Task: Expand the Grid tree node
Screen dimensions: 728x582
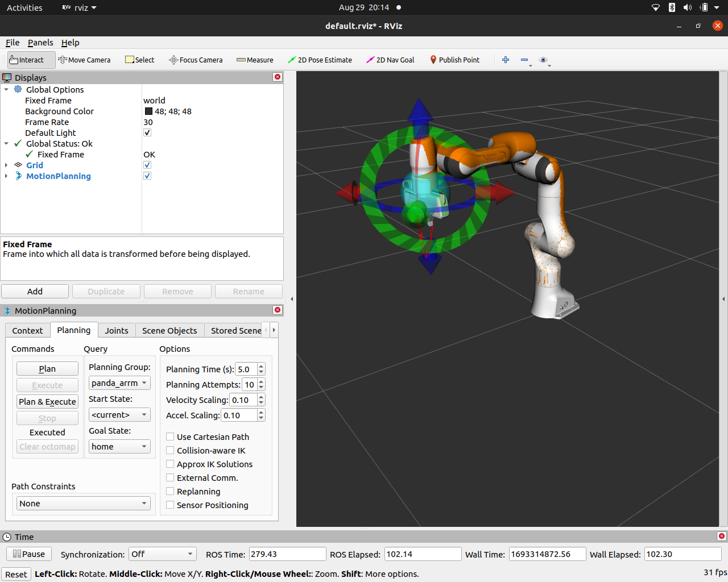Action: (x=6, y=165)
